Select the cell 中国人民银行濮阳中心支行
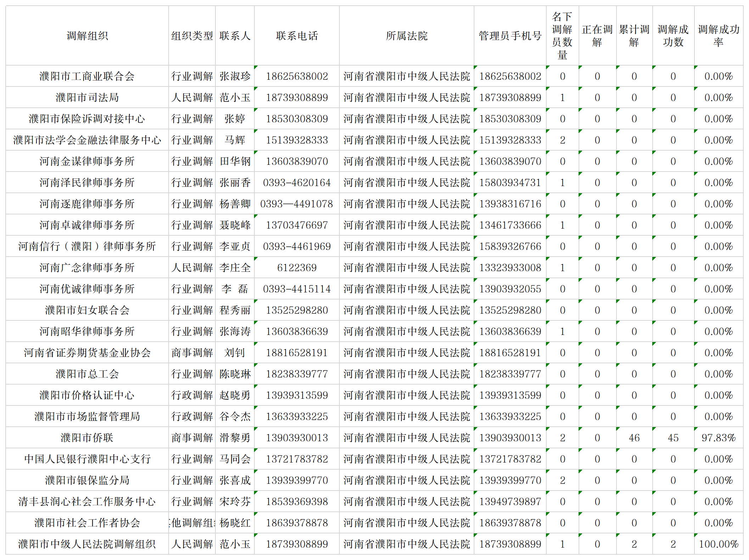This screenshot has width=749, height=560. point(87,459)
